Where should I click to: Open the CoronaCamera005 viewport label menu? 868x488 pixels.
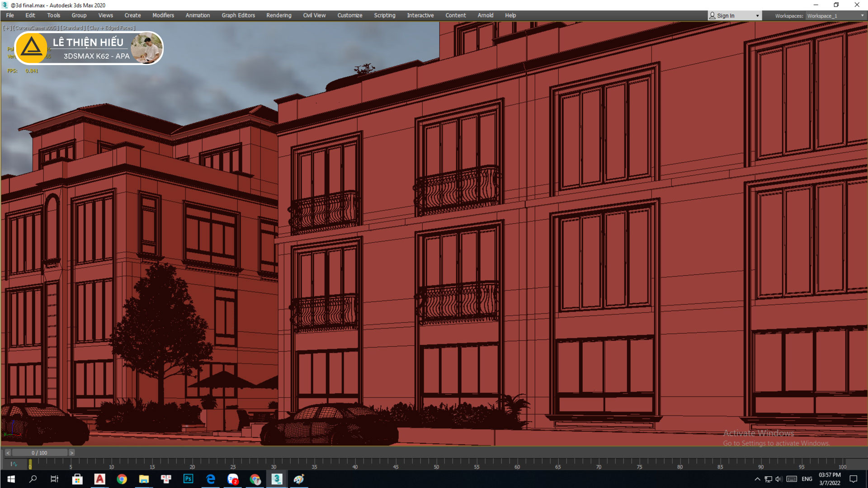36,28
